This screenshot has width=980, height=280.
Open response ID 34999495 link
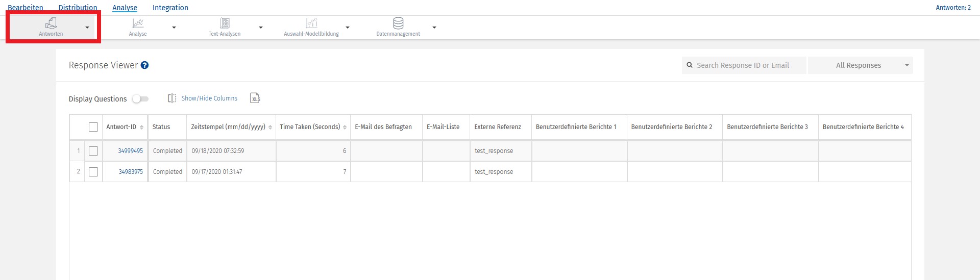130,151
